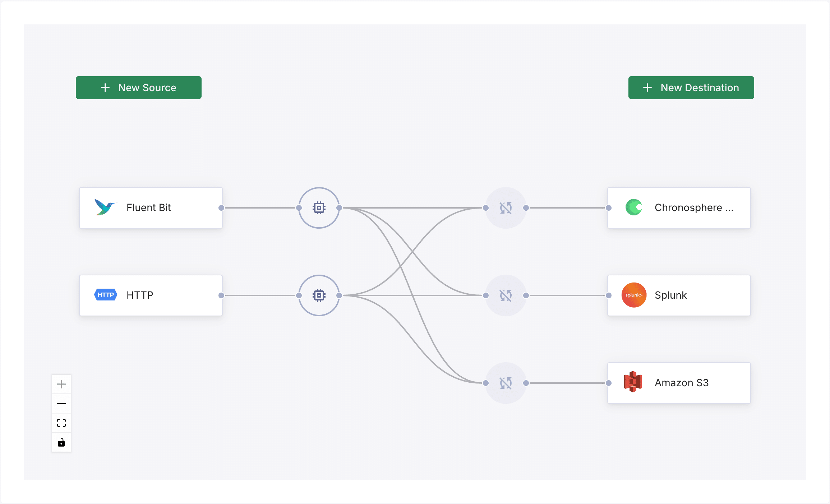Image resolution: width=830 pixels, height=504 pixels.
Task: Open the Amazon S3 destination node
Action: pyautogui.click(x=679, y=383)
